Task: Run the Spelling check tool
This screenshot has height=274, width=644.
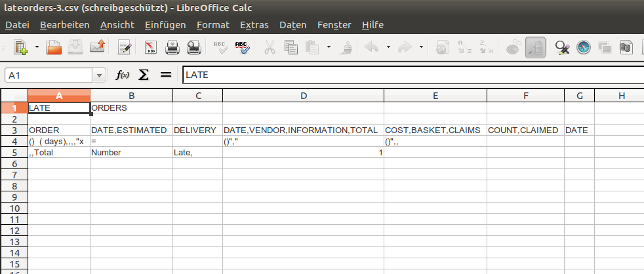Action: click(x=220, y=47)
